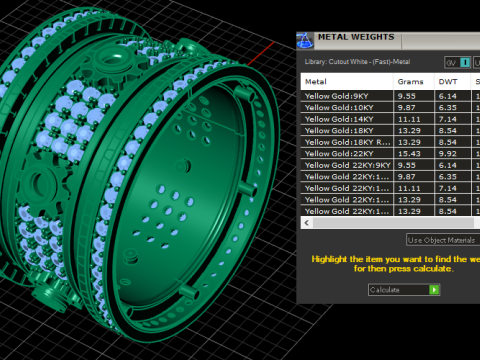Select the METAL WEIGHTS panel tab
Image resolution: width=480 pixels, height=360 pixels.
[356, 37]
